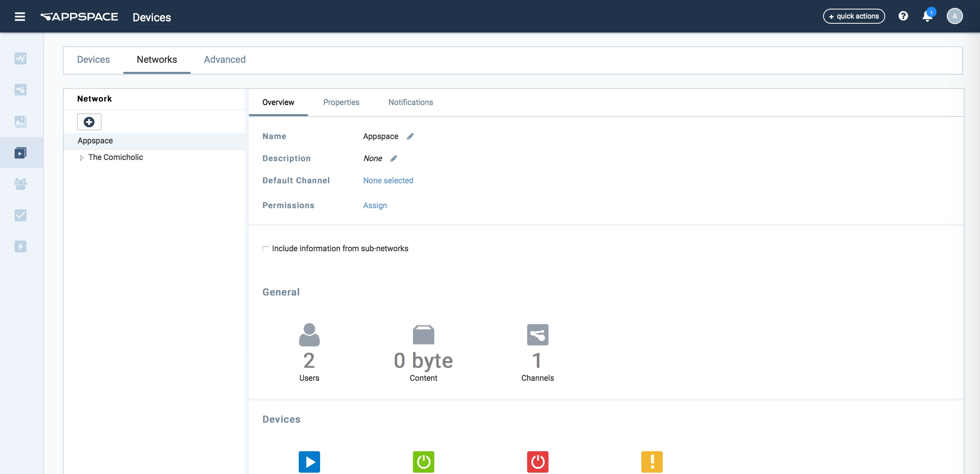Edit the network name pencil icon
980x474 pixels.
point(410,136)
